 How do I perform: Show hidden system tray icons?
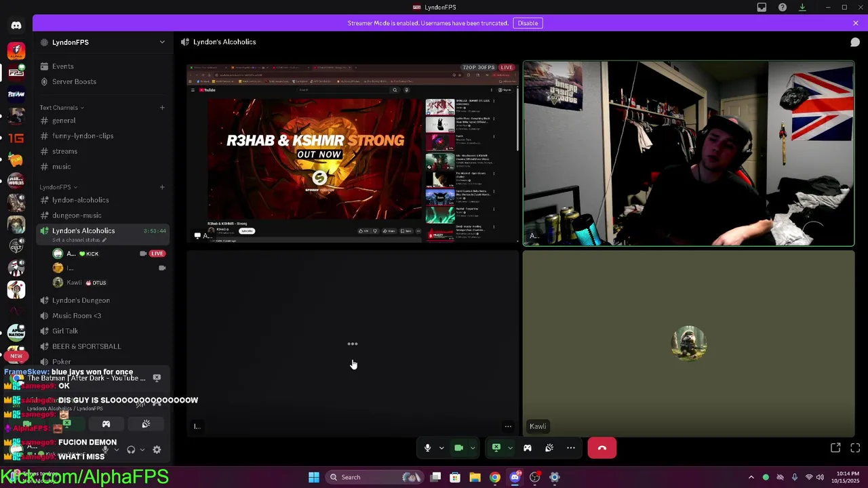[x=751, y=477]
